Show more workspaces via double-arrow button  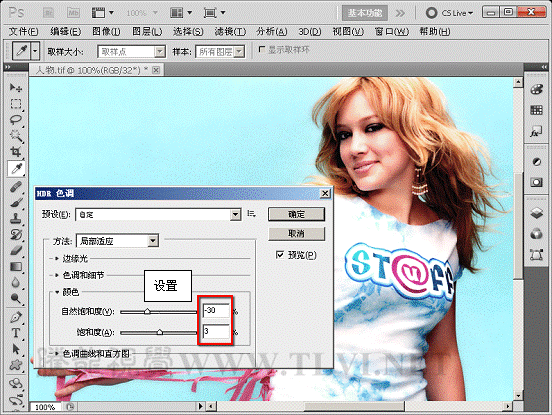(x=400, y=13)
